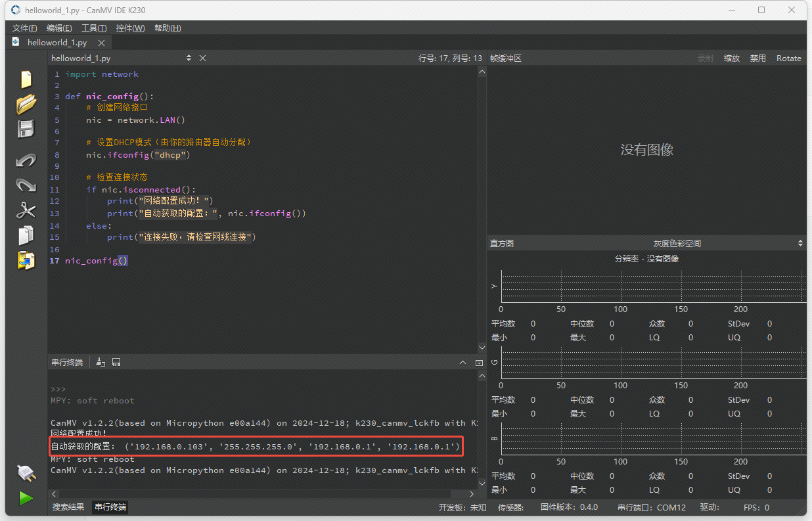This screenshot has height=521, width=812.
Task: Click the Rotate button
Action: [789, 58]
